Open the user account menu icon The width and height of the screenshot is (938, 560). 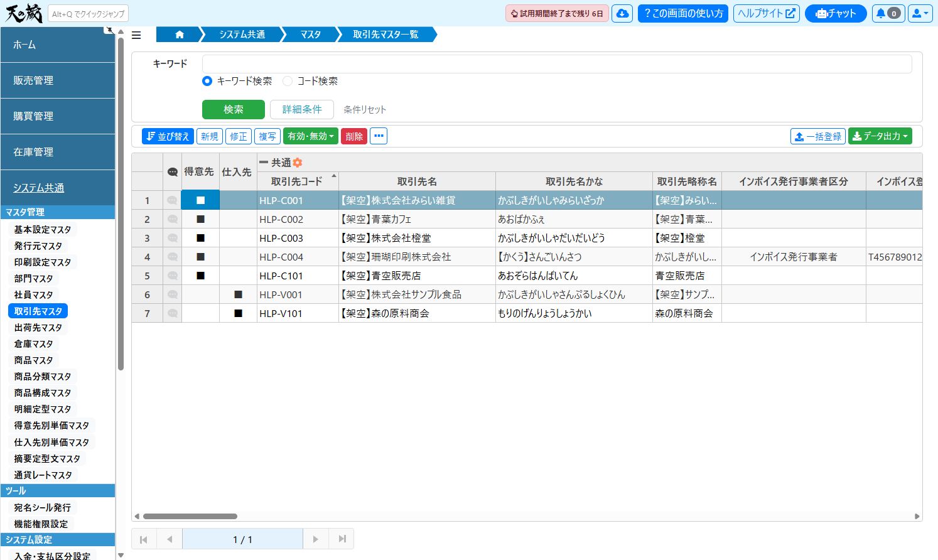[920, 13]
